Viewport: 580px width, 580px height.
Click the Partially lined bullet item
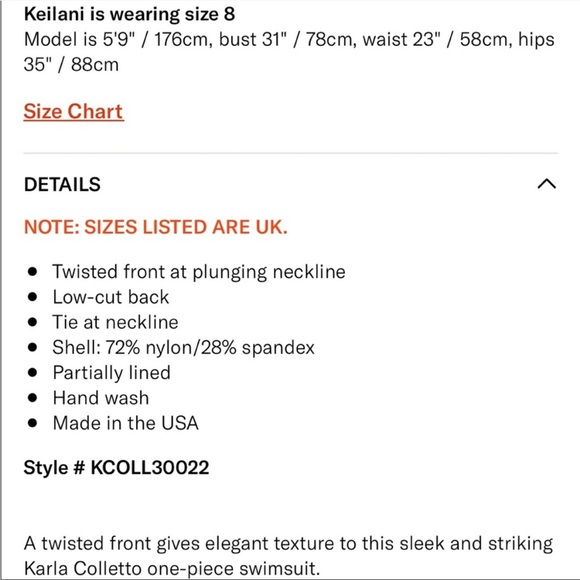[111, 373]
